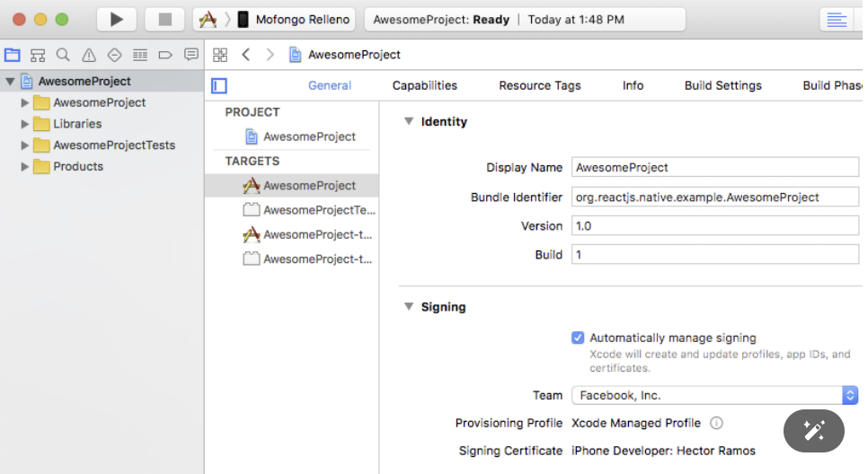
Task: Switch to the General tab
Action: point(330,85)
